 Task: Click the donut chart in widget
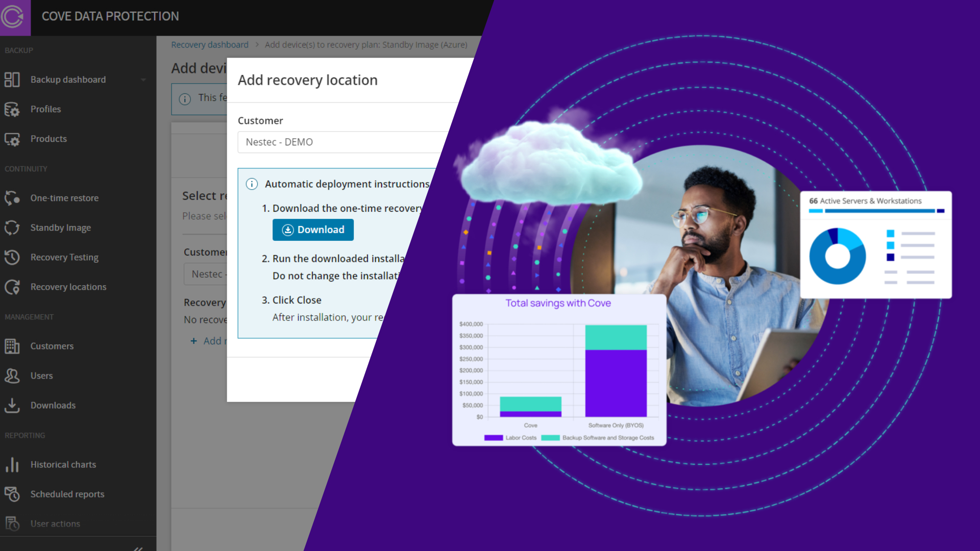pos(838,256)
